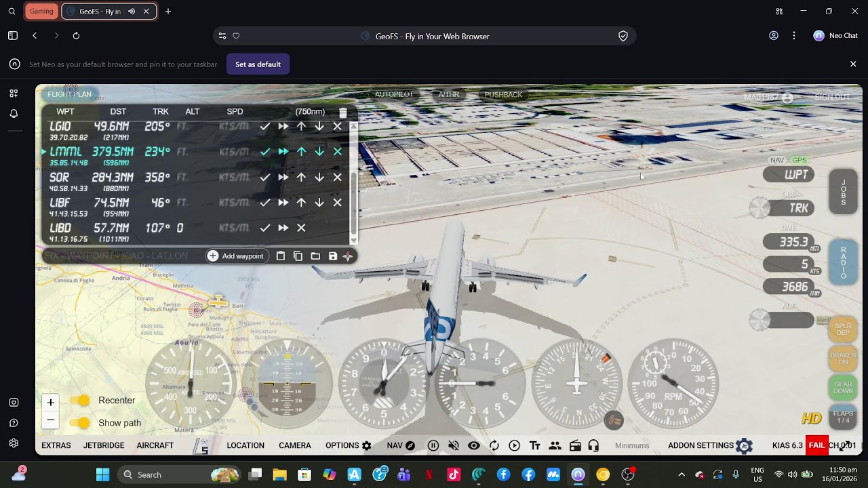Delete the flight plan with the trash icon
Image resolution: width=868 pixels, height=488 pixels.
pyautogui.click(x=343, y=113)
